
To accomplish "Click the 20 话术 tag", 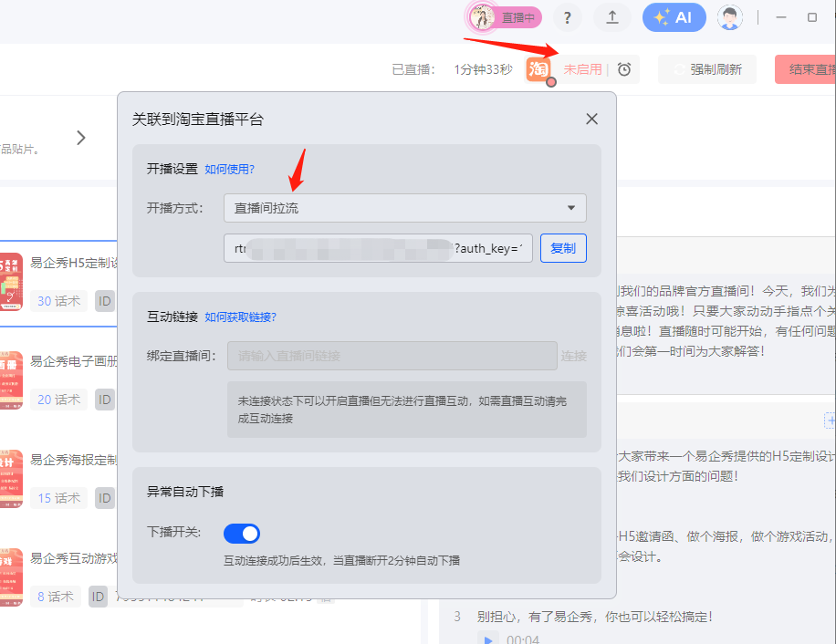I will point(58,400).
